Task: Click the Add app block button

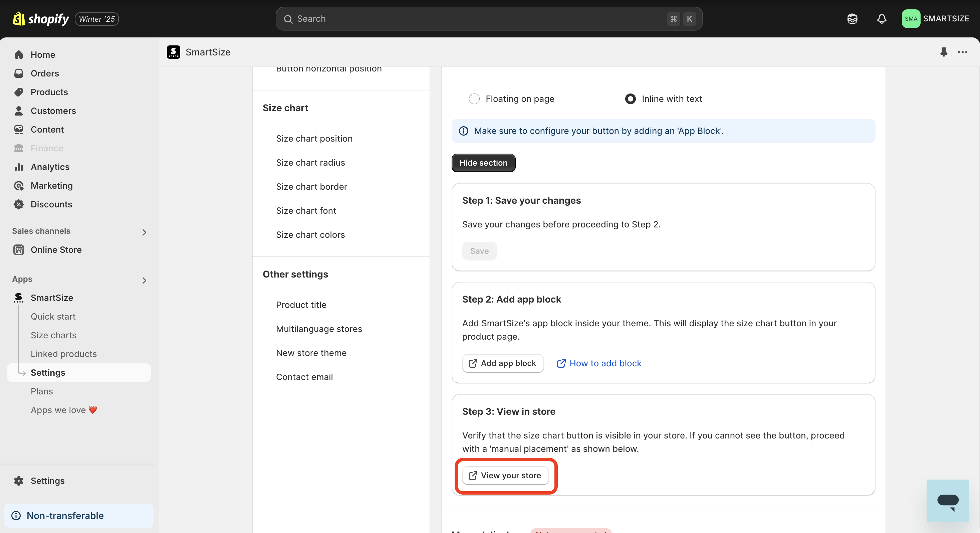Action: tap(503, 363)
